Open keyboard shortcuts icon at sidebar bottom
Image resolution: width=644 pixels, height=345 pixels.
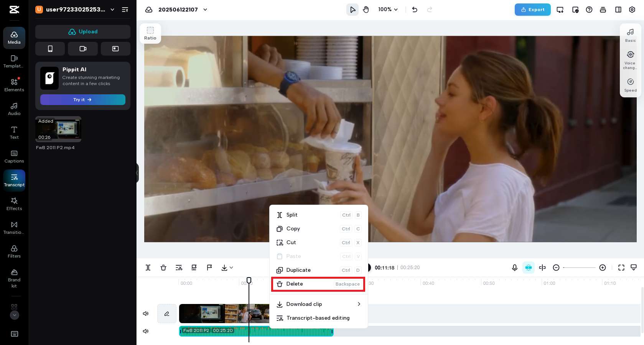coord(15,334)
